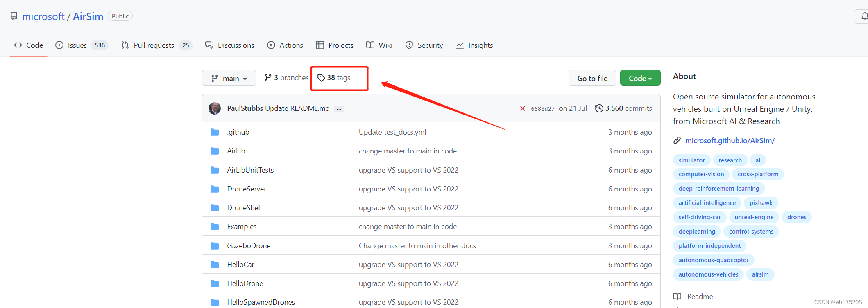
Task: Select the airsim topic tag
Action: coord(760,274)
